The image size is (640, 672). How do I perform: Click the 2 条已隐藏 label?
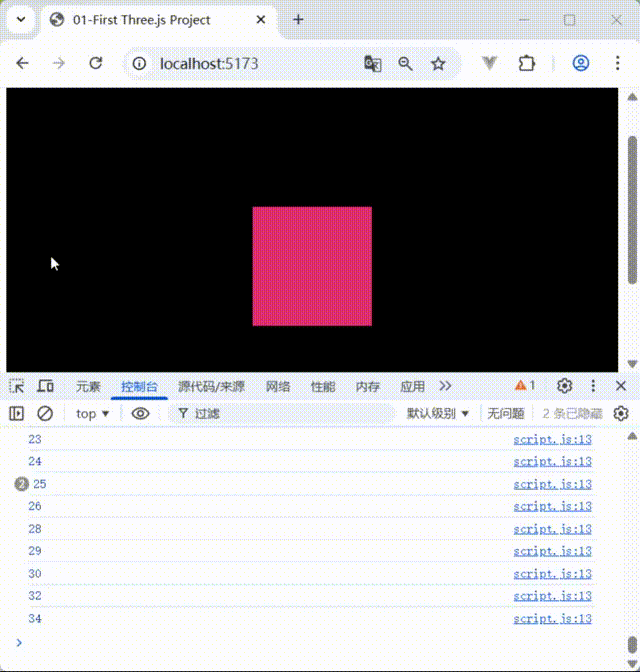[x=572, y=414]
